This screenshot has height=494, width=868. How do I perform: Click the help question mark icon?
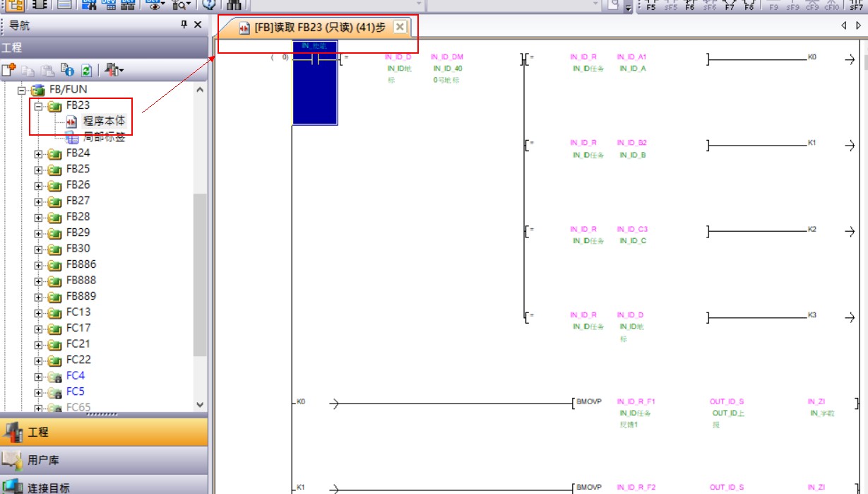coord(209,4)
